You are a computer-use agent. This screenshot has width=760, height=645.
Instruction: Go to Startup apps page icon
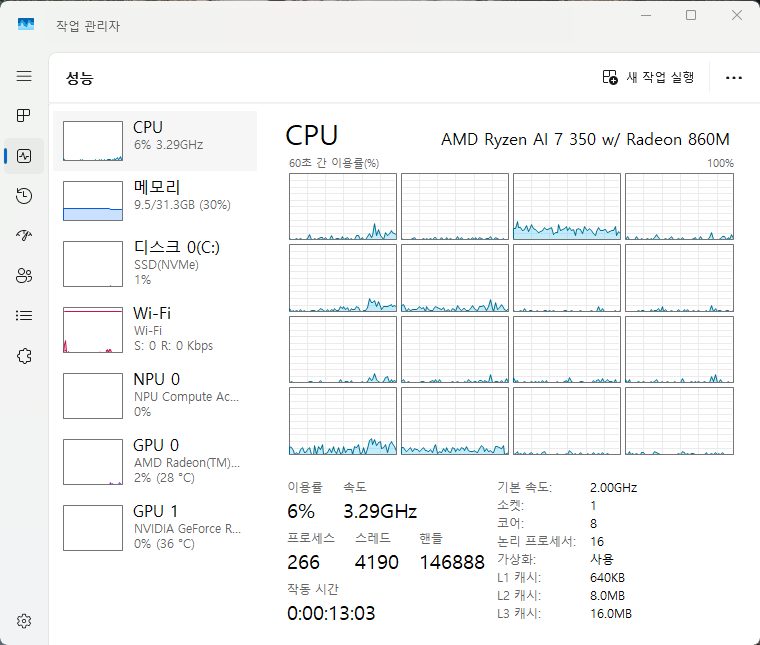pos(24,236)
